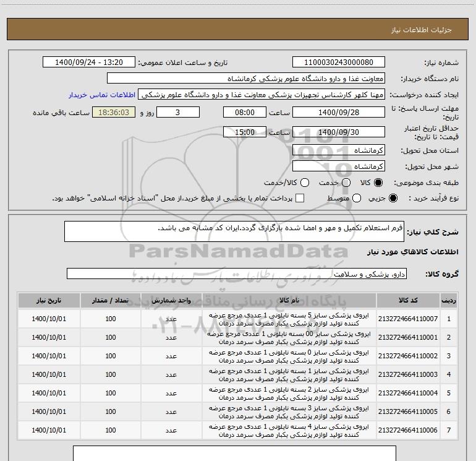Click the airway size 3 item name
The width and height of the screenshot is (476, 461).
point(289,411)
